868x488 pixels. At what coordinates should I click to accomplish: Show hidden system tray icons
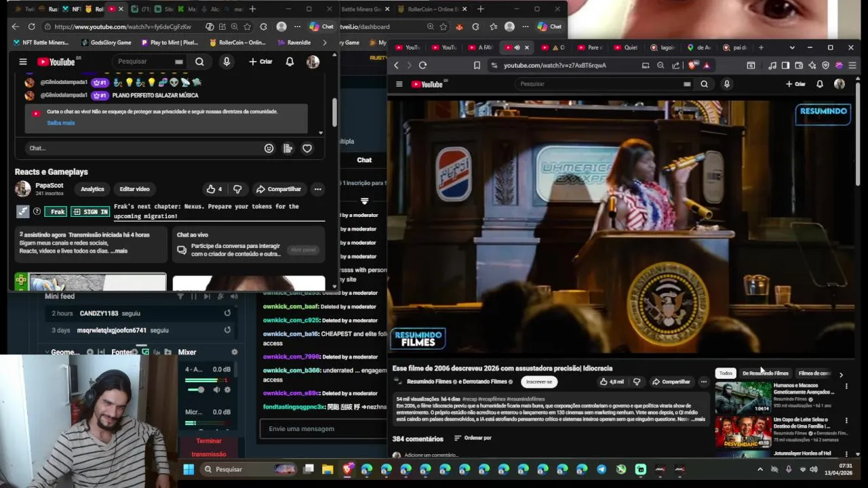[759, 469]
